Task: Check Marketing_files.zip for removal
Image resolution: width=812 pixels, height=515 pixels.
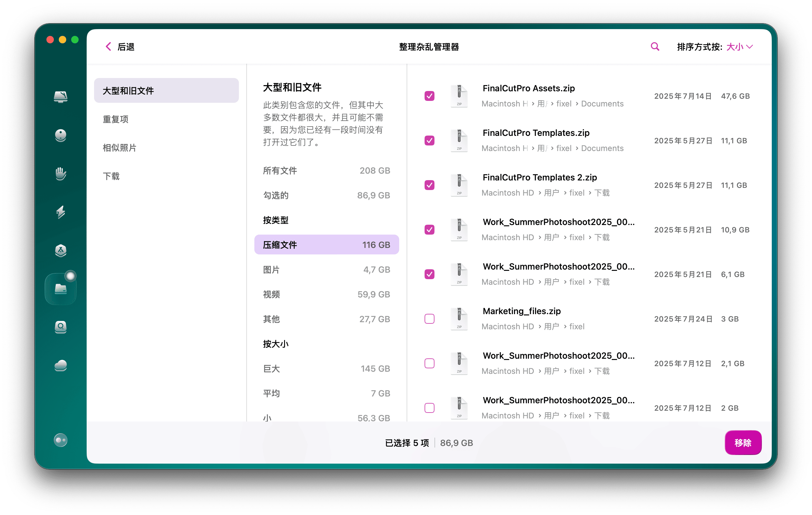Action: tap(429, 318)
